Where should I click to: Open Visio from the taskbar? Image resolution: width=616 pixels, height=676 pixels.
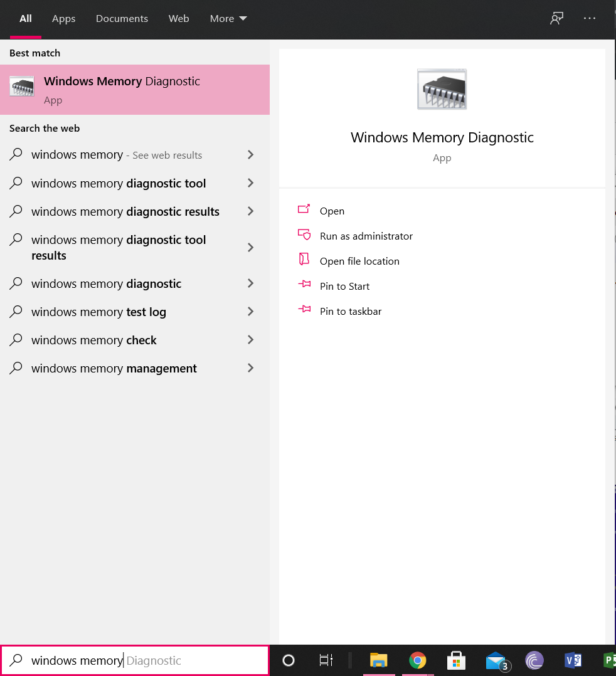coord(573,660)
